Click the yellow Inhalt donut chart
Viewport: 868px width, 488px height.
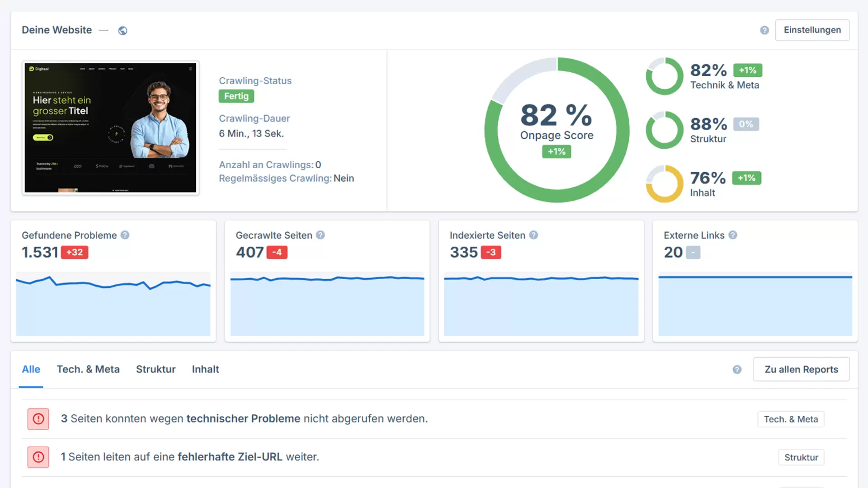(664, 183)
